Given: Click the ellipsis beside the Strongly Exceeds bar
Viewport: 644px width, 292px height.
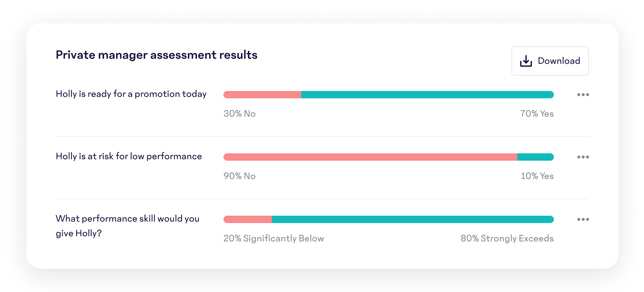Looking at the screenshot, I should pyautogui.click(x=583, y=219).
